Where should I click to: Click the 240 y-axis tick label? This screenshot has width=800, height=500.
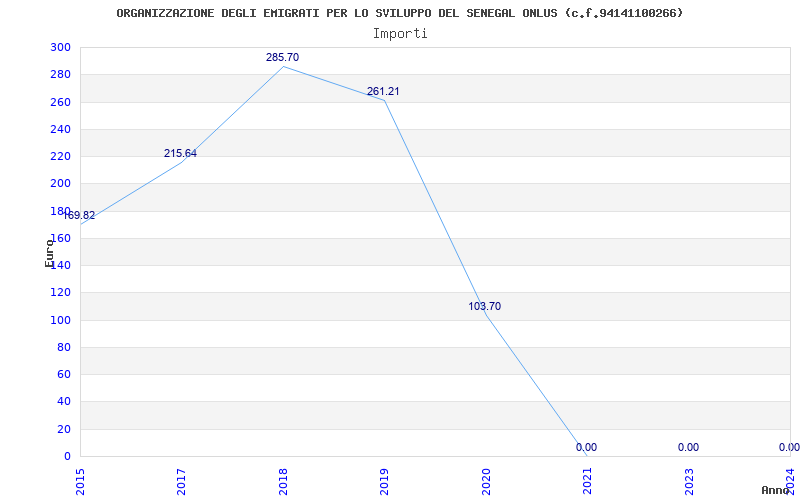click(x=61, y=129)
